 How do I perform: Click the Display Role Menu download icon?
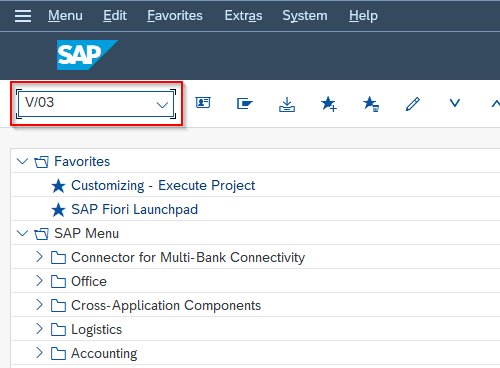click(287, 104)
